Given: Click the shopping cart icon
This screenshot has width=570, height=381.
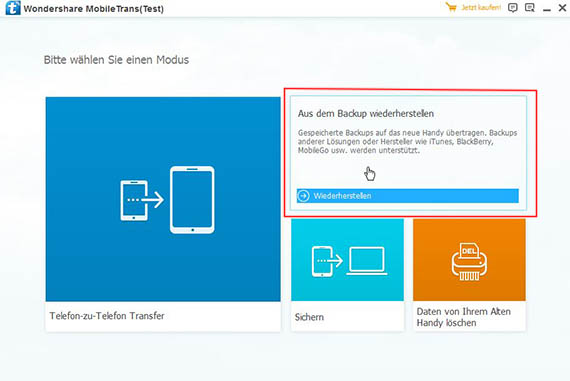Looking at the screenshot, I should tap(451, 7).
